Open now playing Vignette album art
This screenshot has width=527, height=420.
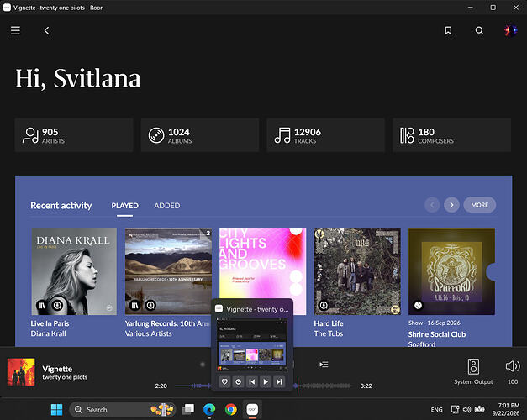pos(21,371)
